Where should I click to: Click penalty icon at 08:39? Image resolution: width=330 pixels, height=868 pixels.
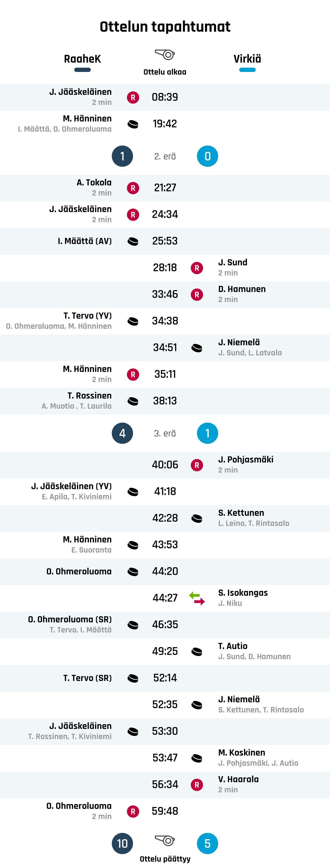[133, 98]
